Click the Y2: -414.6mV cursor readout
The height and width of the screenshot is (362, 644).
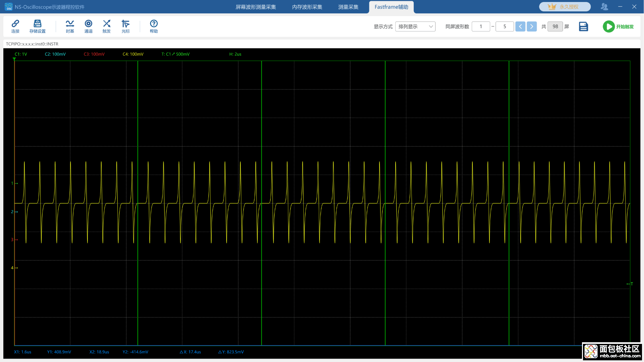135,352
